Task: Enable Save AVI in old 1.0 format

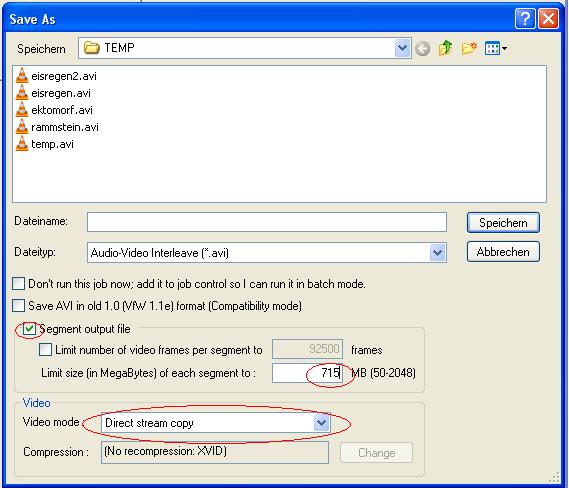Action: click(x=19, y=306)
